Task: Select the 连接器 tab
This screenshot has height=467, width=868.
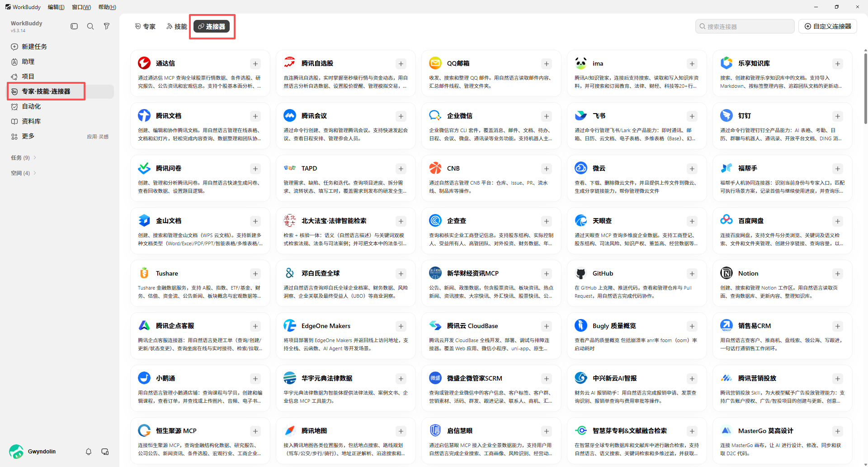Action: [212, 27]
